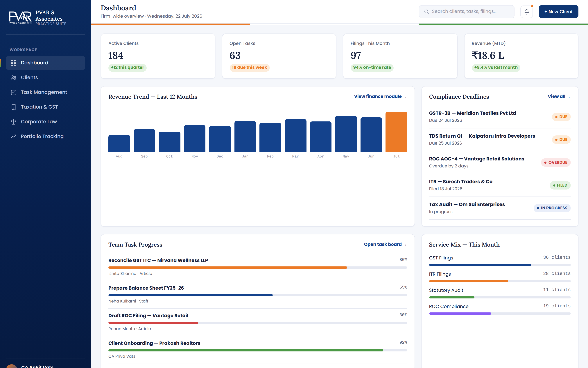Click View all compliance deadlines
Image resolution: width=588 pixels, height=368 pixels.
(559, 97)
